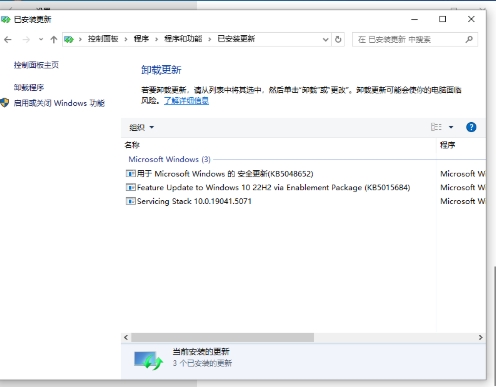496x387 pixels.
Task: Open 启用或关闭 Windows 功能 link
Action: coord(59,103)
